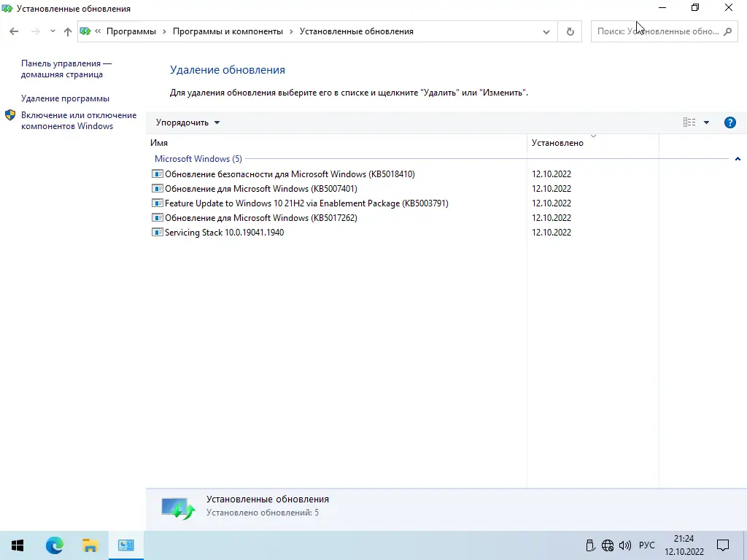Open the notification center icon
The width and height of the screenshot is (747, 560).
723,545
